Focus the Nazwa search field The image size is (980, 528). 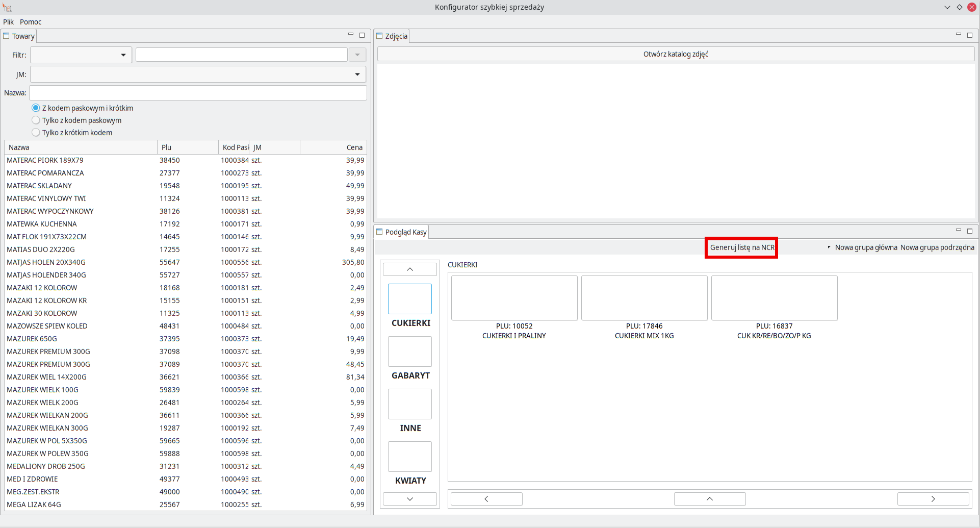pos(198,93)
